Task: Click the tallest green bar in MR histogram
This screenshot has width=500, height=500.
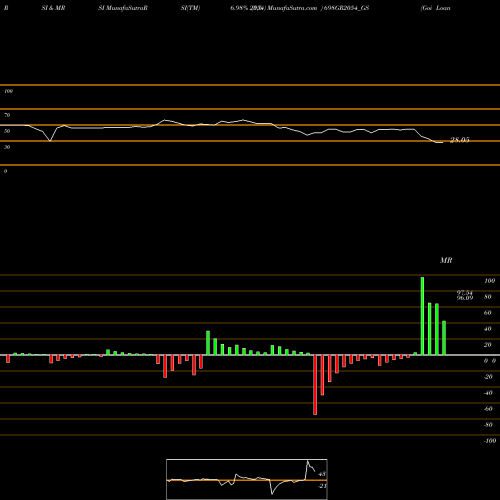Action: (x=422, y=316)
